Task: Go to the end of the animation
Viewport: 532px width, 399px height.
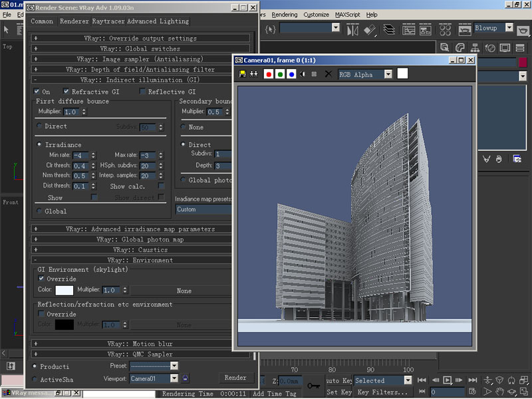Action: (x=473, y=380)
